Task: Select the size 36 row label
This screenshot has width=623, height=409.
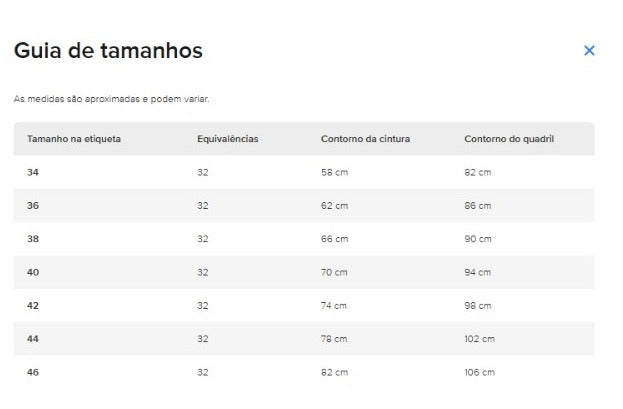Action: (x=33, y=206)
